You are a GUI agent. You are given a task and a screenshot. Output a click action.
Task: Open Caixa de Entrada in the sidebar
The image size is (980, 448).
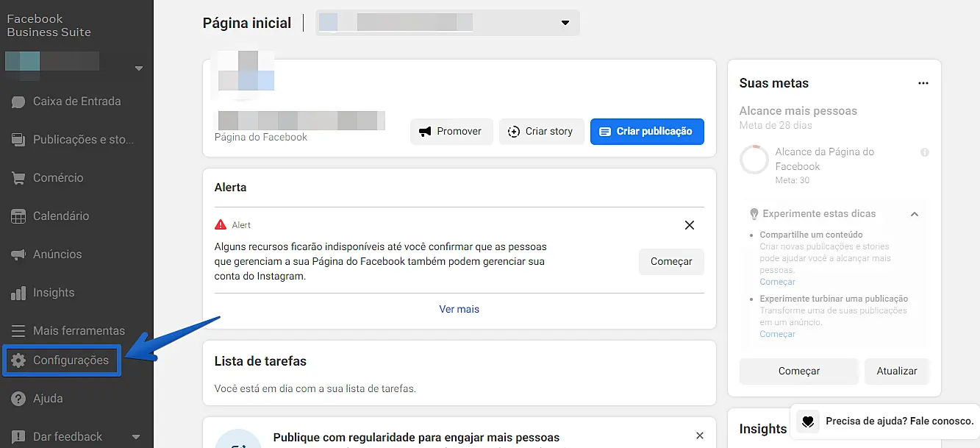(x=76, y=102)
